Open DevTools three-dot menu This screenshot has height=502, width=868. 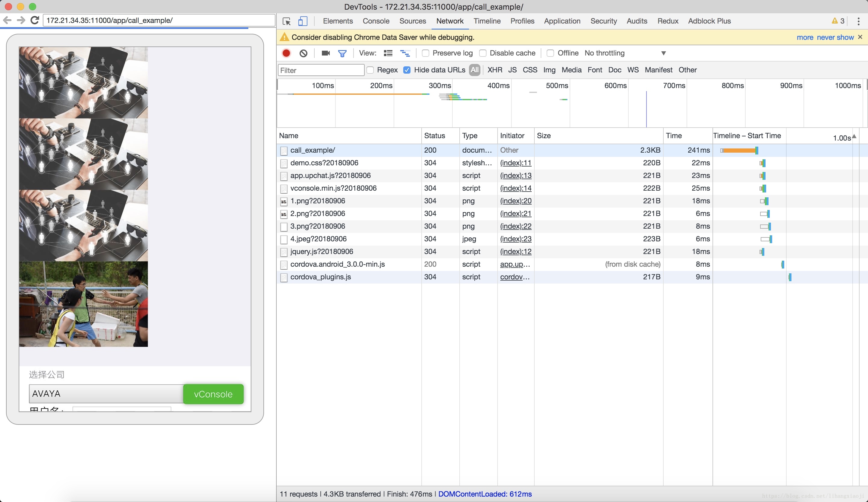pos(858,21)
